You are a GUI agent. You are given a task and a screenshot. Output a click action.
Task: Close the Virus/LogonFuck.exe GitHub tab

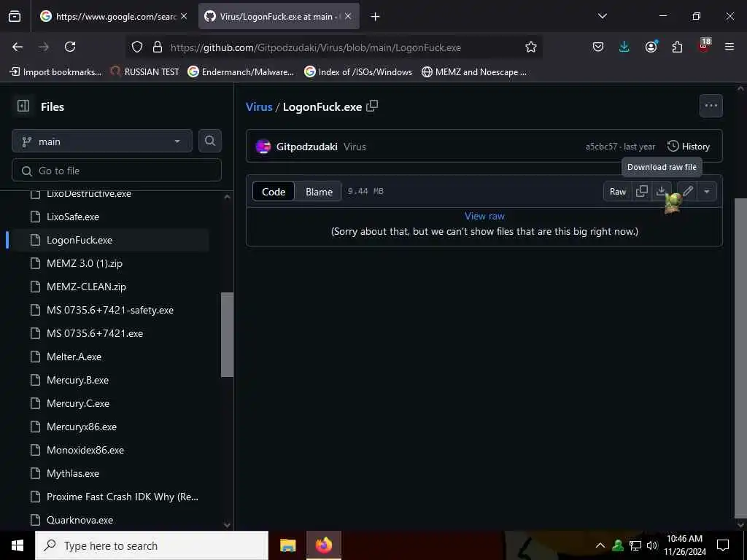point(348,16)
